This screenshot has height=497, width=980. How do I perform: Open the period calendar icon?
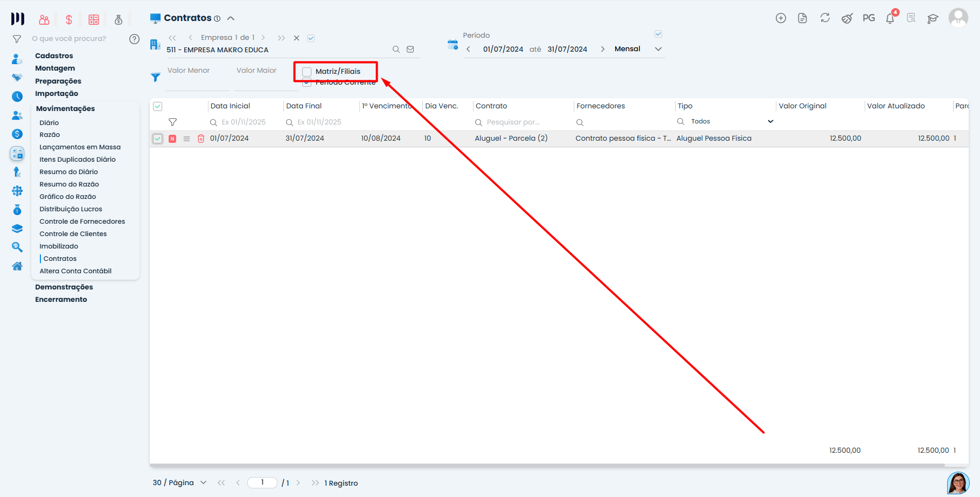(453, 45)
